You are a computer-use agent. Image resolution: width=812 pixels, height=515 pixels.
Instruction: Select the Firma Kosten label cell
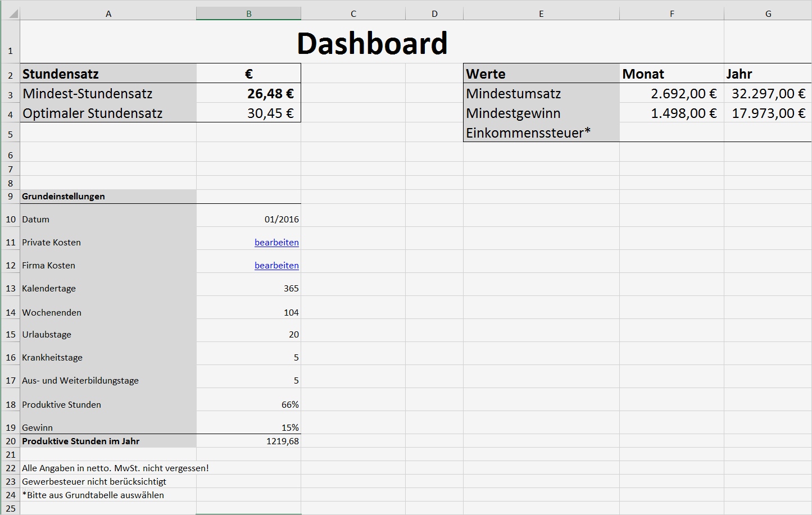(108, 261)
